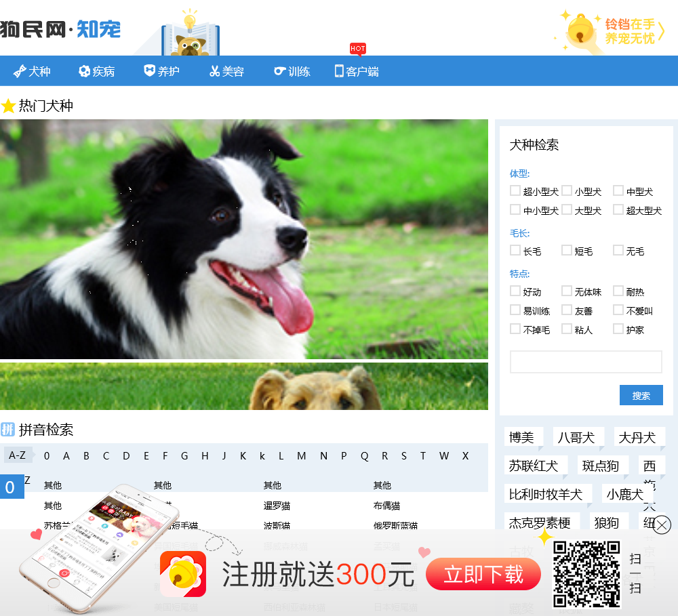
Task: Select letter M in pinyin index
Action: [x=302, y=456]
